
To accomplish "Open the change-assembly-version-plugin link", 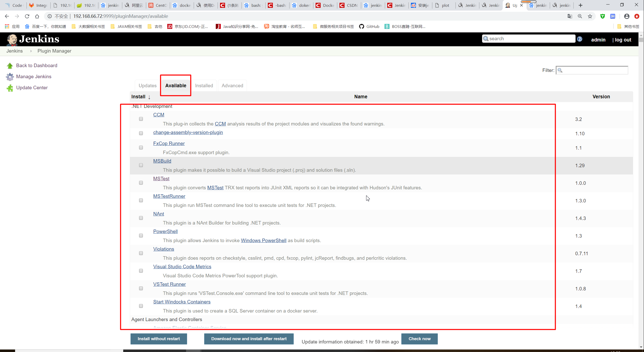I will (188, 133).
